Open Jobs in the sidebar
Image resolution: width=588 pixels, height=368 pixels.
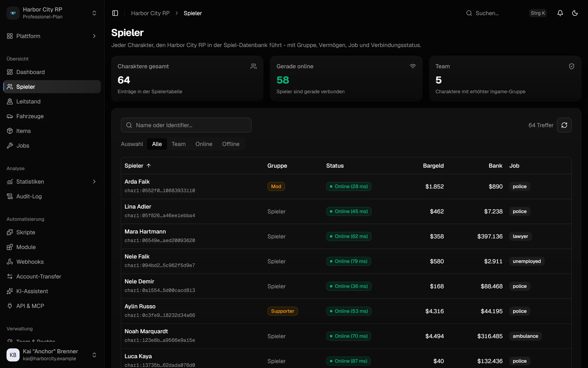52,145
